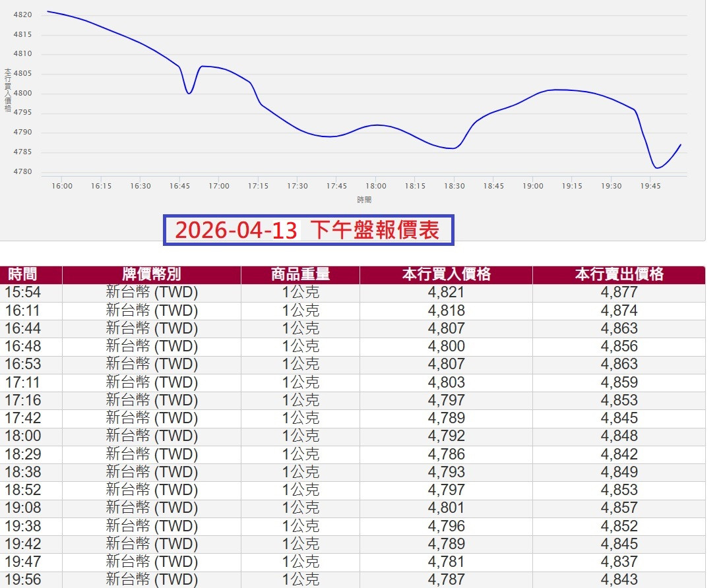Click the line's lowest dip near 19:45
The width and height of the screenshot is (723, 588).
click(x=657, y=167)
